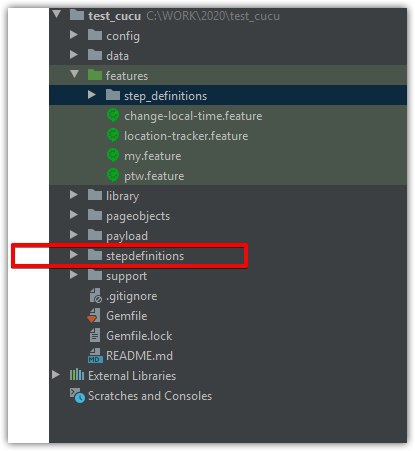Click the README.md markdown file icon

[95, 356]
